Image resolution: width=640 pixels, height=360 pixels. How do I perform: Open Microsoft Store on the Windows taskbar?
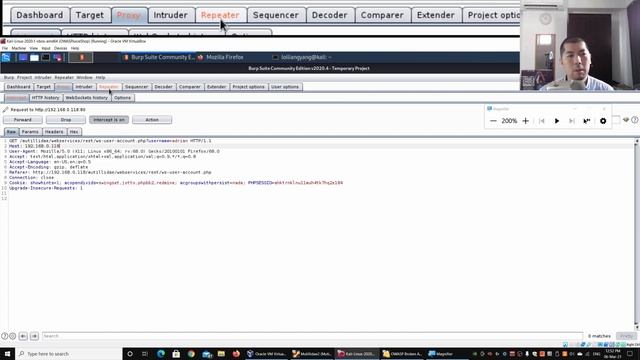[x=176, y=353]
